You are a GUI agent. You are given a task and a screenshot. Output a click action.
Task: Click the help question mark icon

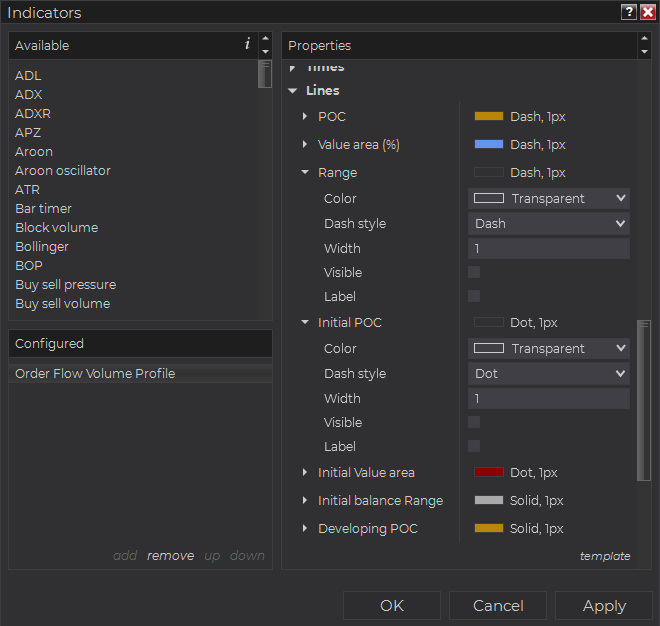coord(629,13)
